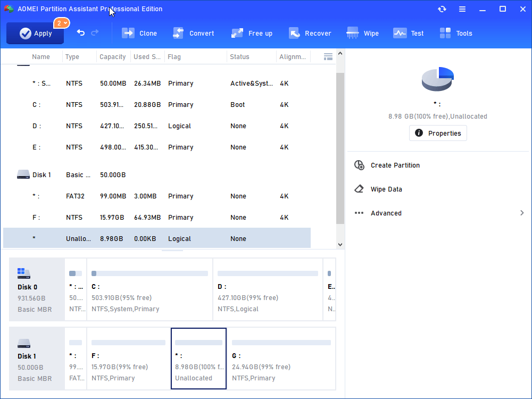Select the Disk 0 block in the disk map
The height and width of the screenshot is (399, 532).
pos(37,289)
